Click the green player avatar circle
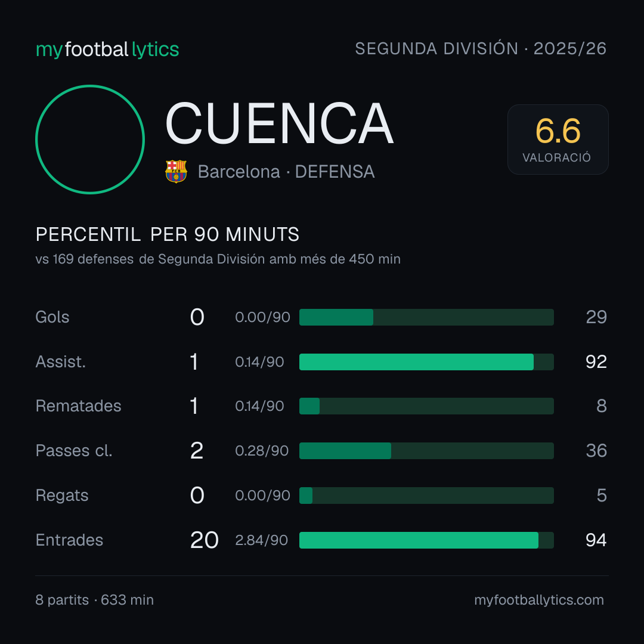Viewport: 644px width, 644px height. tap(90, 140)
